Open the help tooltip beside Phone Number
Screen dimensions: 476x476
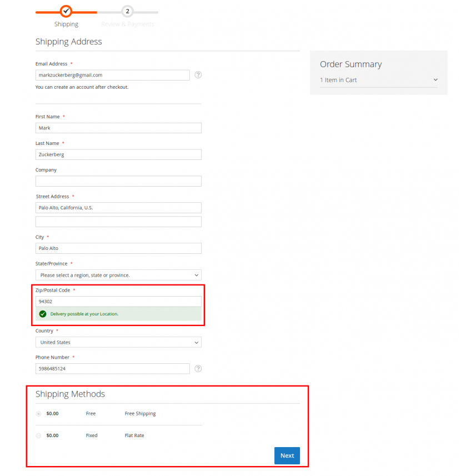coord(198,368)
